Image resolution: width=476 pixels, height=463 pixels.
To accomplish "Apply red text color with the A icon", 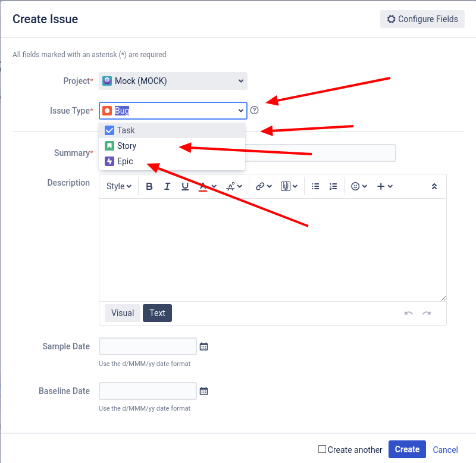I will coord(203,186).
